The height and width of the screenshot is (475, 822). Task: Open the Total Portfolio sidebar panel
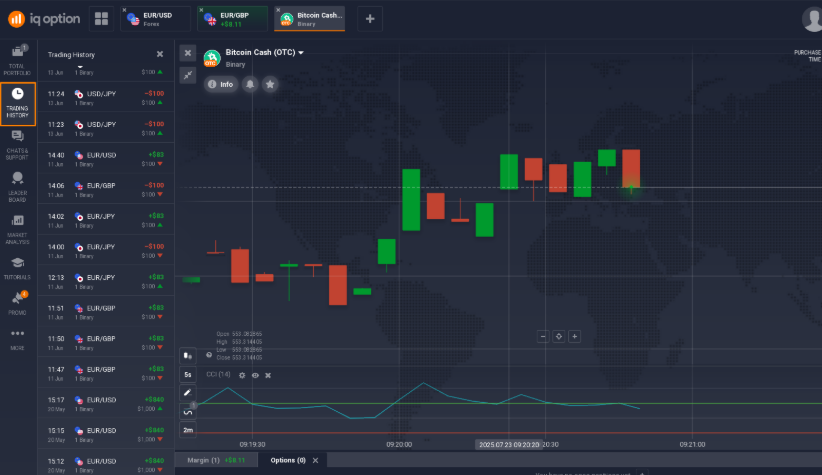pyautogui.click(x=18, y=60)
